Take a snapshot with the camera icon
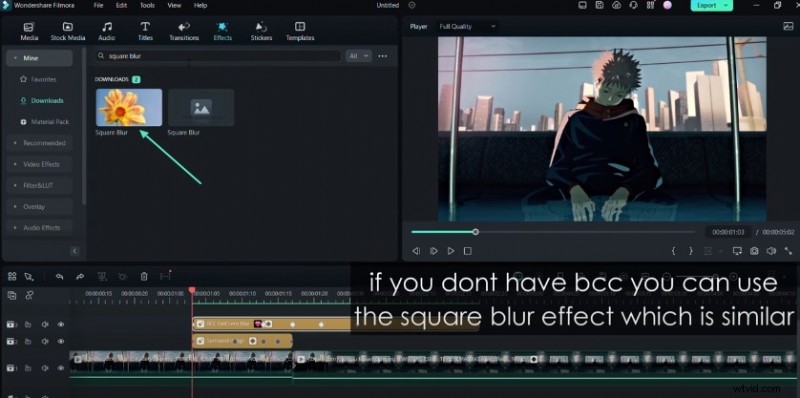Image resolution: width=800 pixels, height=398 pixels. (x=754, y=251)
